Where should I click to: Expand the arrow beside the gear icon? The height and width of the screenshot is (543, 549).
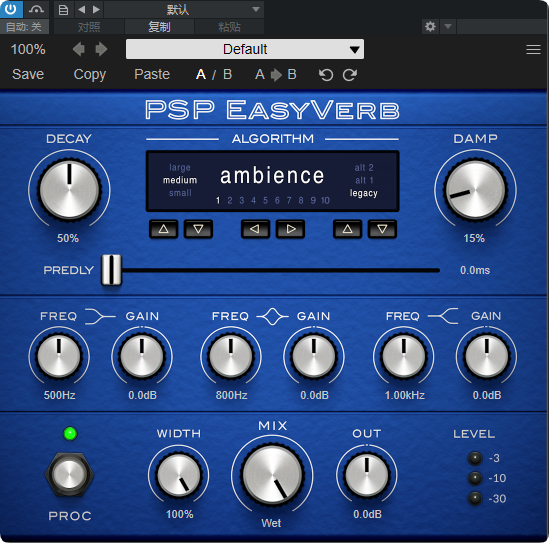448,27
